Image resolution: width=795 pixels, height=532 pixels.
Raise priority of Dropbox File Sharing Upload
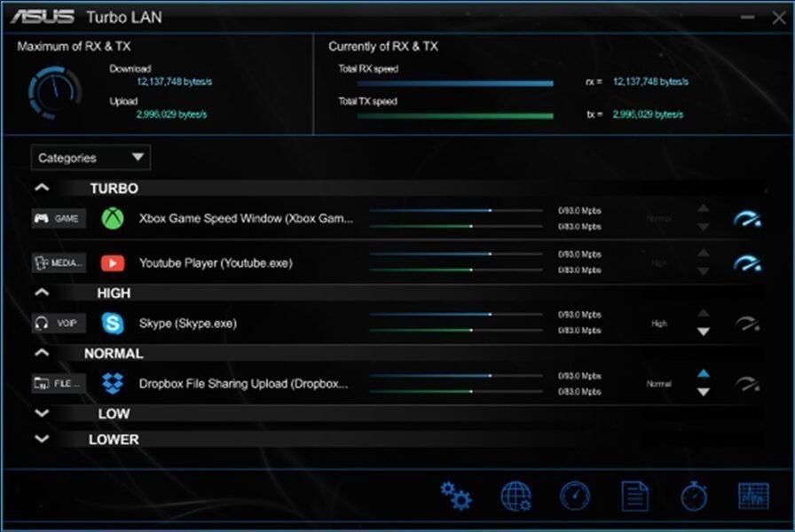pyautogui.click(x=704, y=373)
